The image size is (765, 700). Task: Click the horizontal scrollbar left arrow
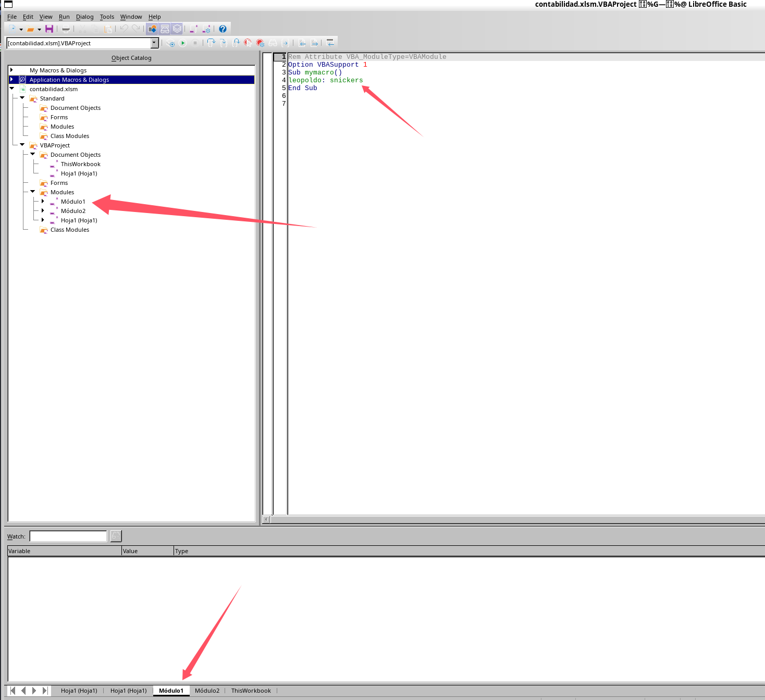click(x=266, y=519)
